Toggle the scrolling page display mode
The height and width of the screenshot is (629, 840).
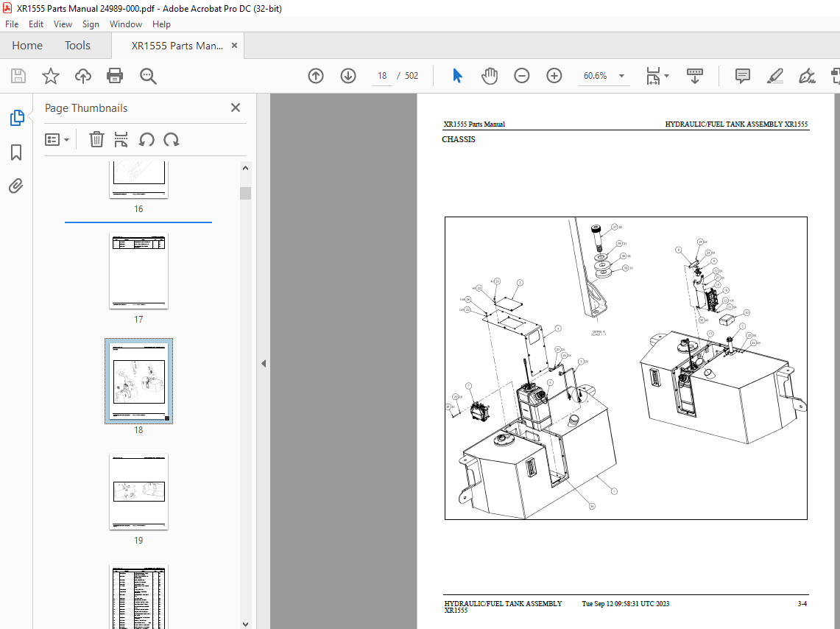pos(694,75)
